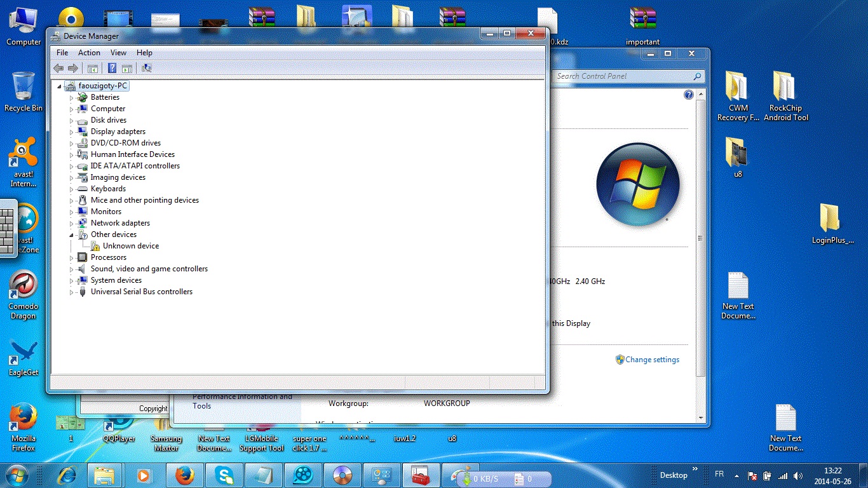Expand the System devices category
The width and height of the screenshot is (868, 488).
(72, 281)
